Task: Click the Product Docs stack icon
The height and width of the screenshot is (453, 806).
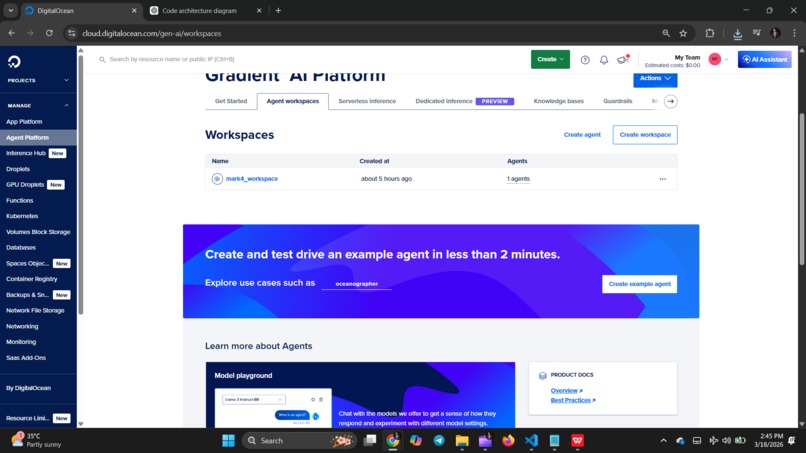Action: [x=542, y=376]
